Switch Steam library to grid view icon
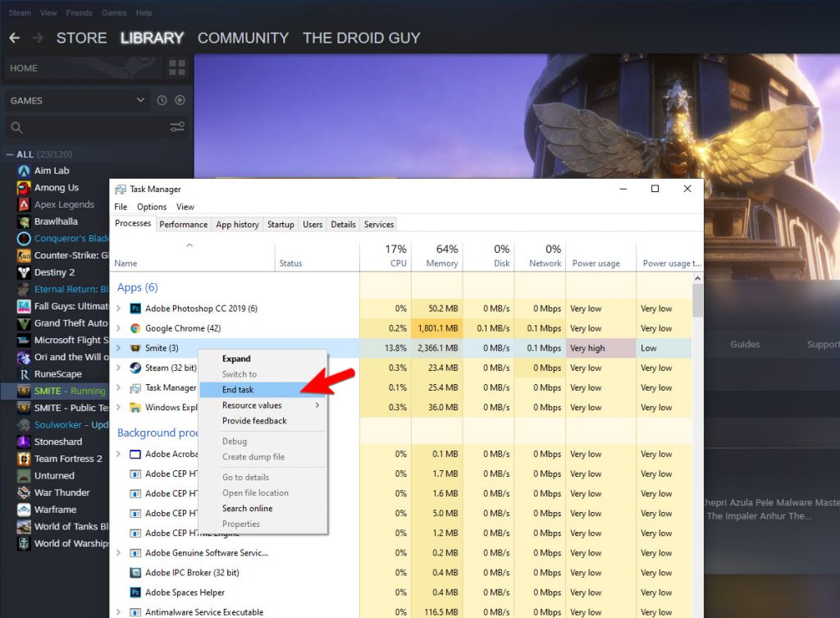Viewport: 840px width, 618px height. pyautogui.click(x=177, y=68)
